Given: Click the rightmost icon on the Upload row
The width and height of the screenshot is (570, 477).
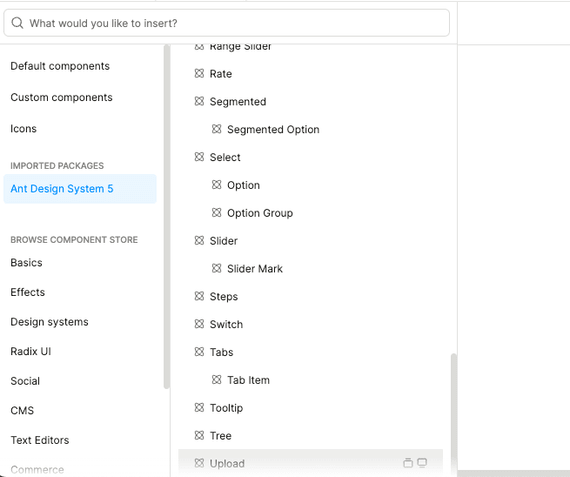Looking at the screenshot, I should (x=422, y=463).
